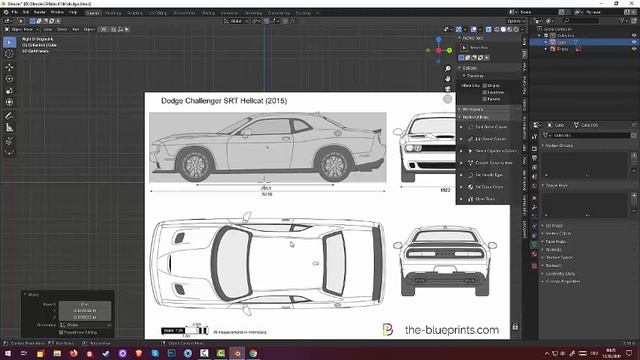Select the Annotate pencil tool
Viewport: 640px width, 360px height.
(9, 116)
